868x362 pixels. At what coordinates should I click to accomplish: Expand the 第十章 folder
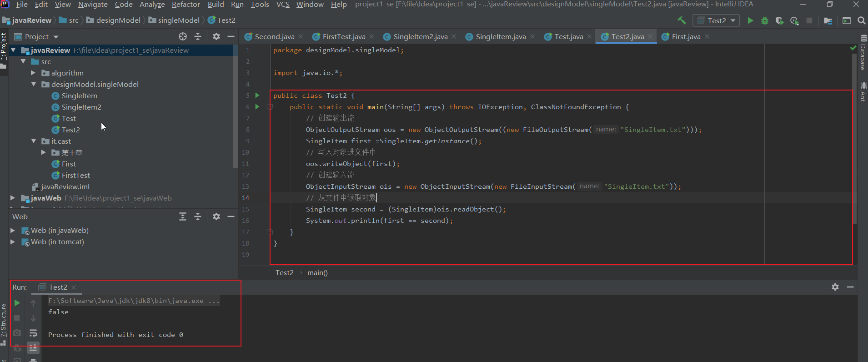[x=44, y=152]
